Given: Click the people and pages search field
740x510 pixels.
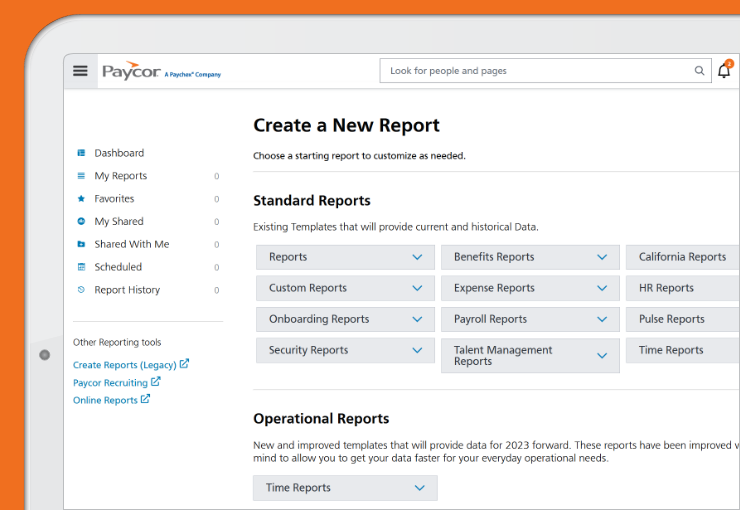Looking at the screenshot, I should pyautogui.click(x=535, y=71).
